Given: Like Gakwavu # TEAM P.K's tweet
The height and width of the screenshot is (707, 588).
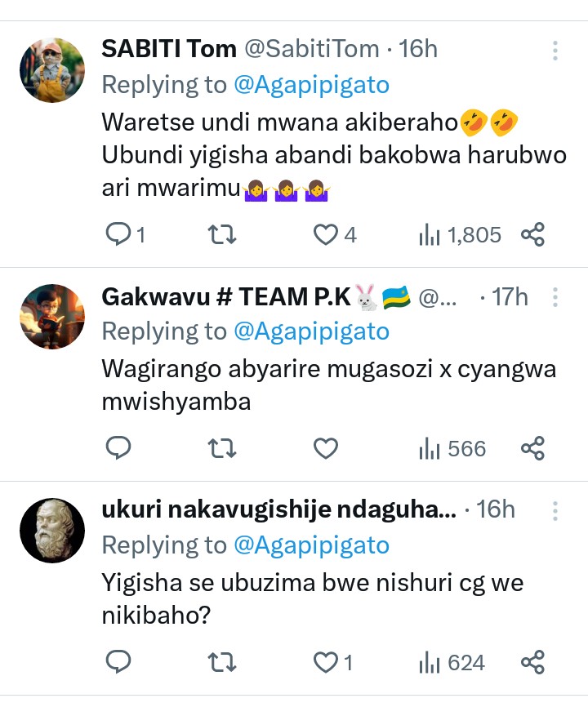Looking at the screenshot, I should 327,448.
